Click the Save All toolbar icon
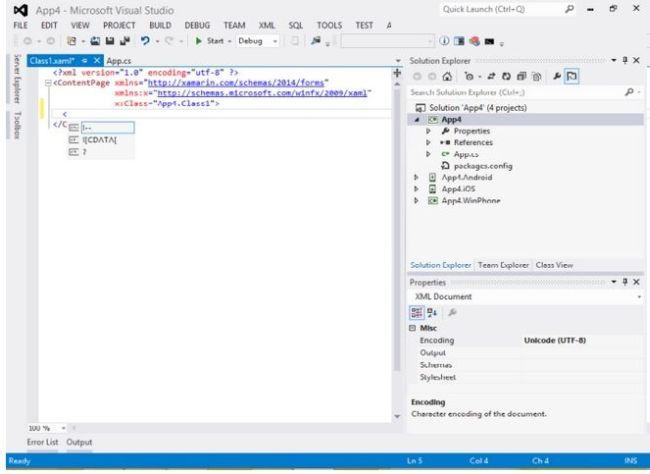This screenshot has width=650, height=474. coord(125,41)
